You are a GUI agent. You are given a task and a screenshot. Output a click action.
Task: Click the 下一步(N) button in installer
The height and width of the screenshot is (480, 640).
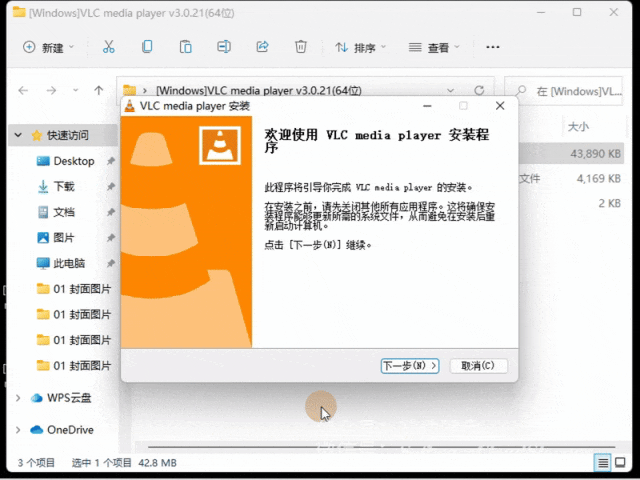pos(410,366)
